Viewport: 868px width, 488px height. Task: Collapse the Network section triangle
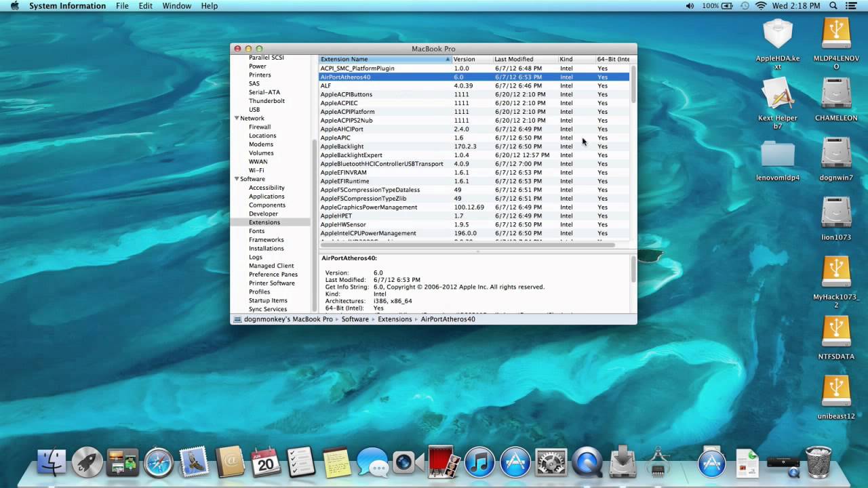click(237, 118)
